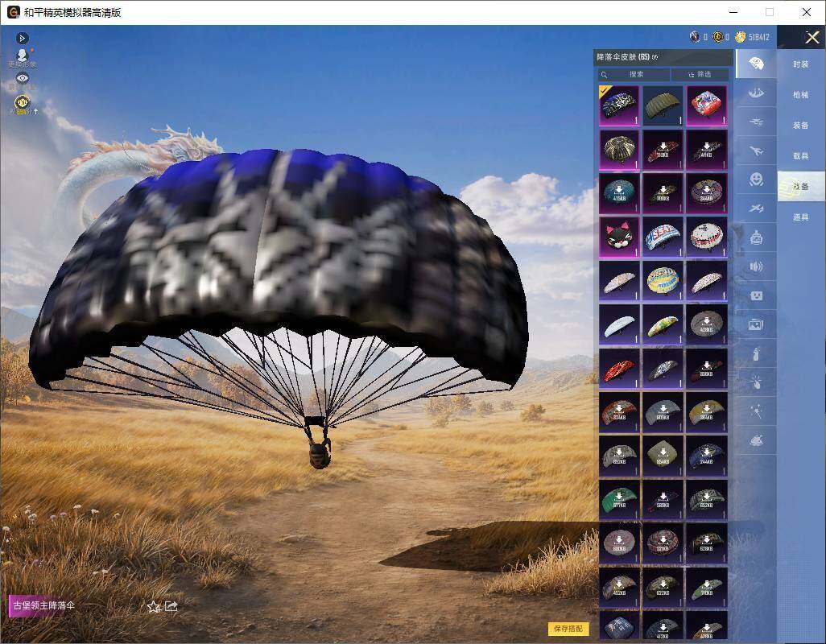Select the equipped blue-black parachute thumbnail

[x=619, y=105]
